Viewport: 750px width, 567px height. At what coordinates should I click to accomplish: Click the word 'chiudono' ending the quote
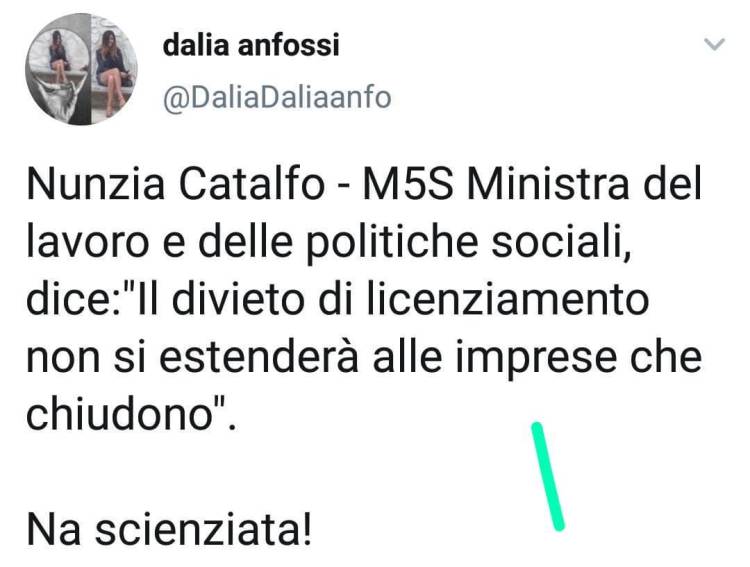click(120, 414)
